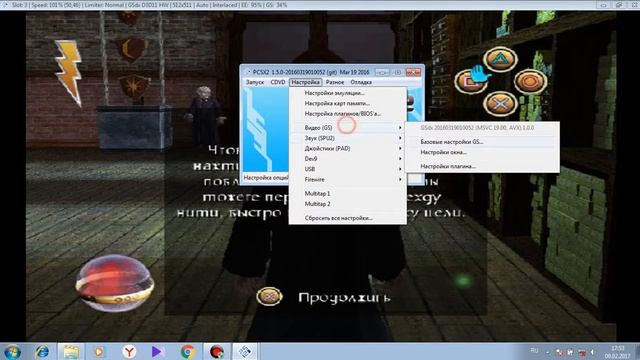Open the CDVD menu

click(x=278, y=82)
